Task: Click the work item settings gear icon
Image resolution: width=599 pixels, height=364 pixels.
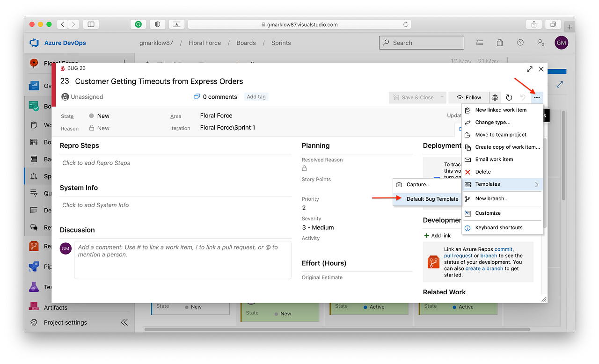Action: click(x=495, y=97)
